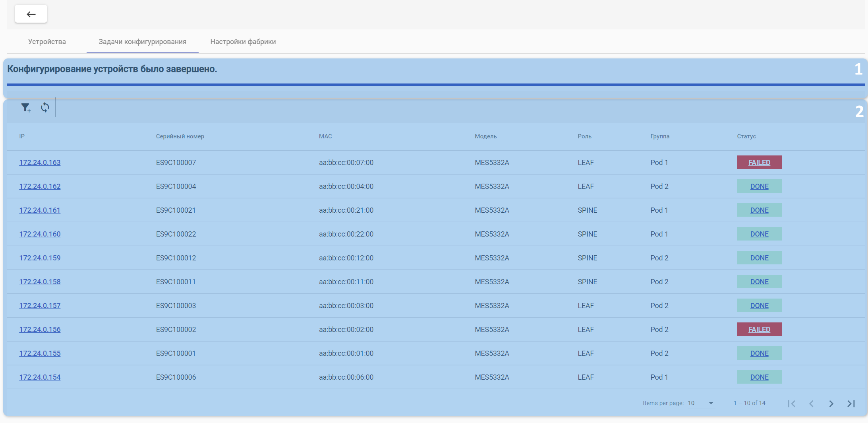Click the MAC column header

(325, 136)
